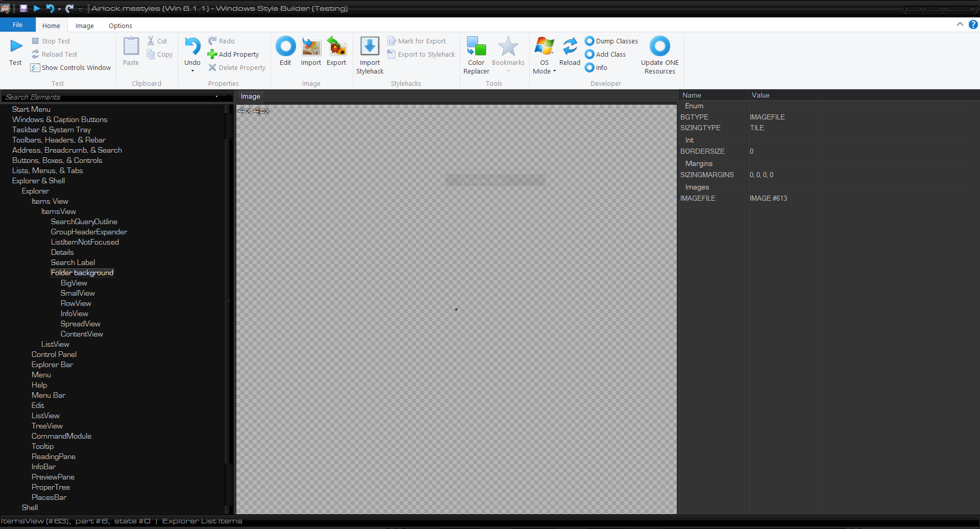Screen dimensions: 980x529
Task: Click the Reload Test icon
Action: click(35, 54)
